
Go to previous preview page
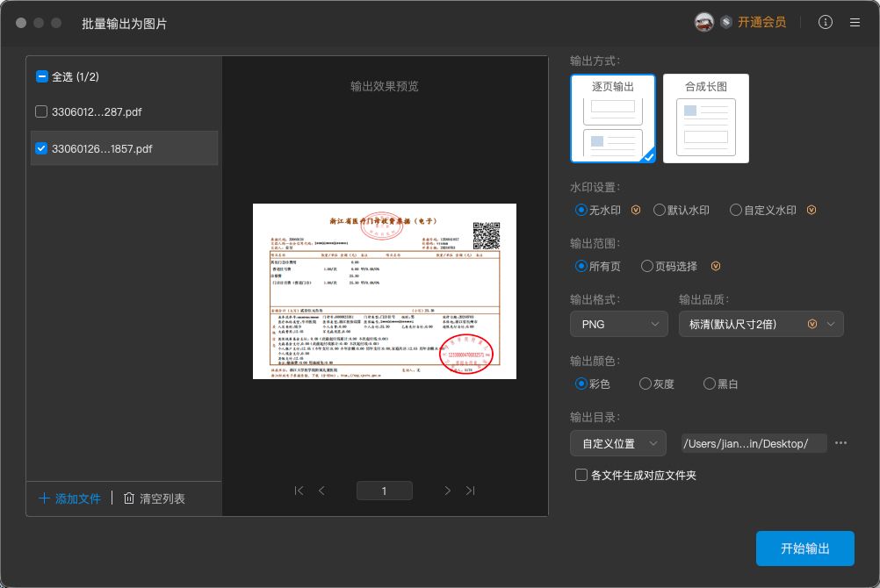point(321,491)
